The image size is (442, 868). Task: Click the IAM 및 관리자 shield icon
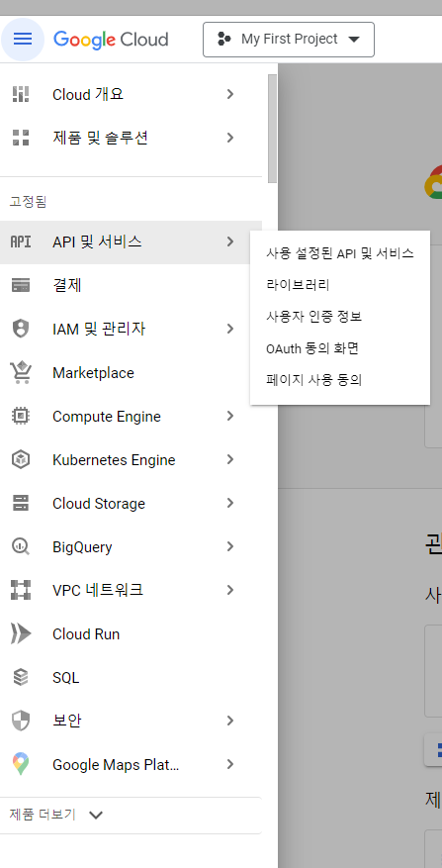point(21,329)
